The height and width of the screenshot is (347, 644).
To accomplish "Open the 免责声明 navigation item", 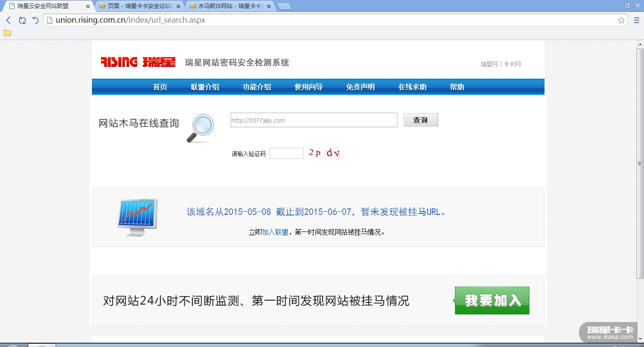I will (x=361, y=87).
